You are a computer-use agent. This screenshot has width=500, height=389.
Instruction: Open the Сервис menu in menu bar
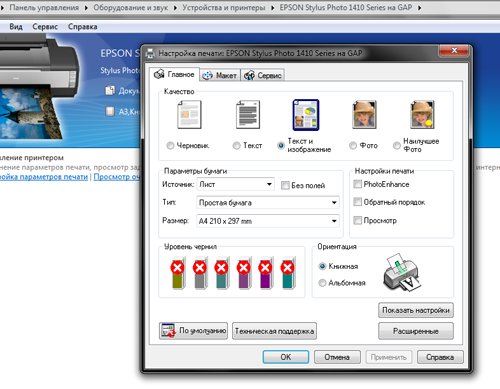coord(45,27)
